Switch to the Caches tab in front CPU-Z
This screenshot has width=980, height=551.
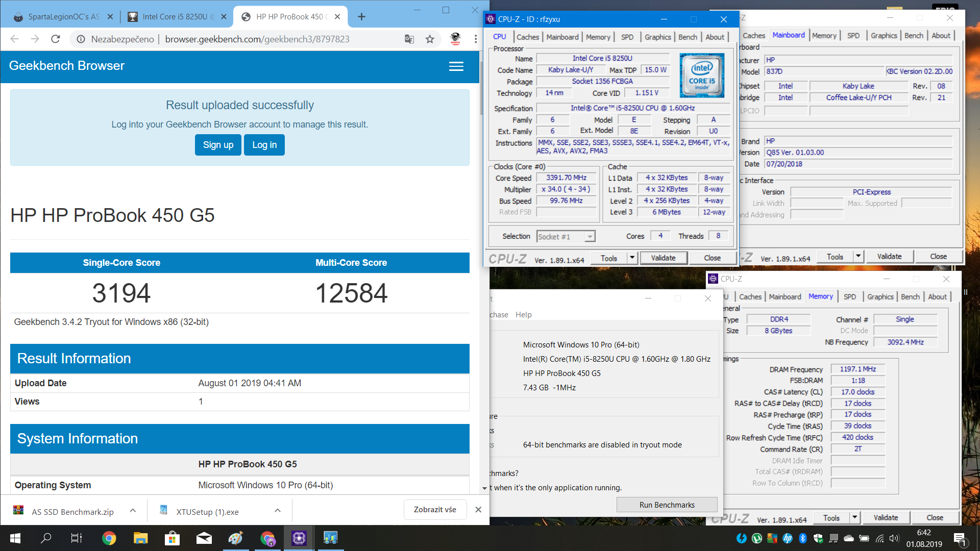click(527, 37)
